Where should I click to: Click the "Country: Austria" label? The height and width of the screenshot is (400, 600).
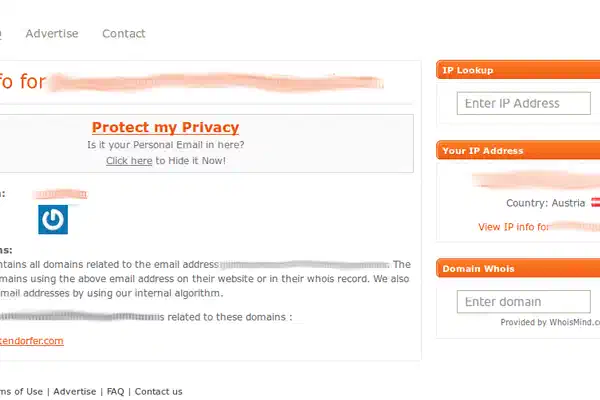click(x=546, y=203)
